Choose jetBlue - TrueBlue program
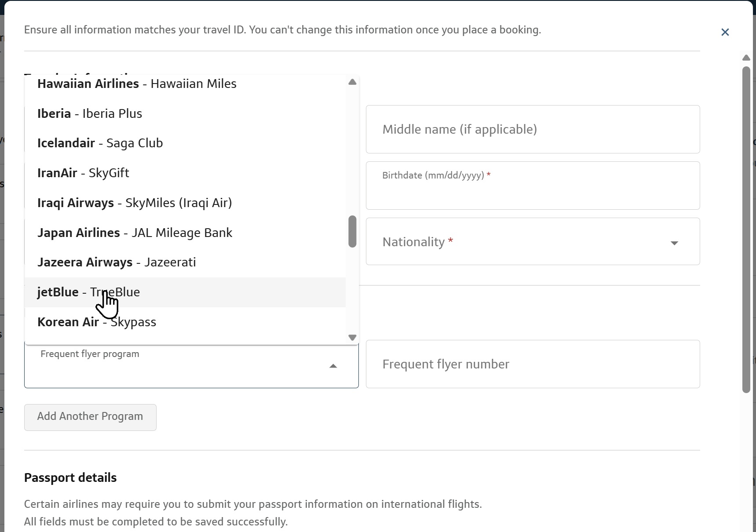This screenshot has width=756, height=532. coord(185,292)
